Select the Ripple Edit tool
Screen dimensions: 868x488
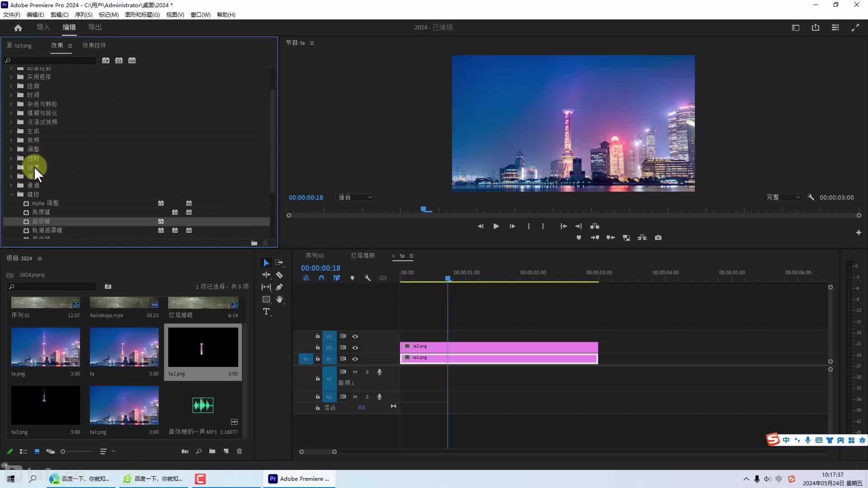point(266,275)
